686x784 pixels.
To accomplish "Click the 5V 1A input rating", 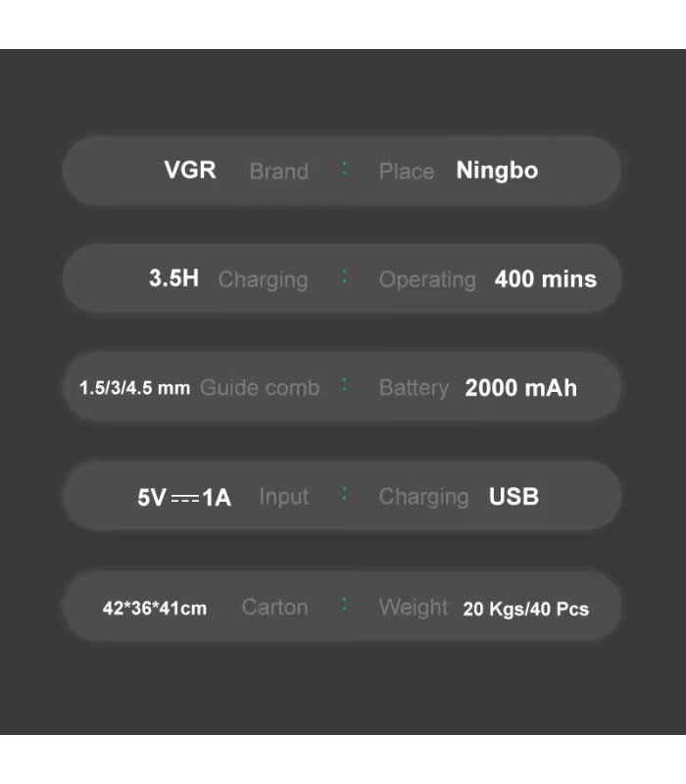I will 184,497.
